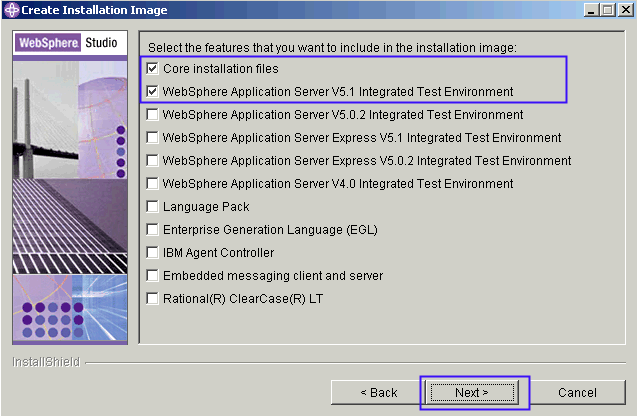Uncheck WebSphere Application Server V5.1 Integrated Test Environment
Image resolution: width=637 pixels, height=416 pixels.
[152, 91]
